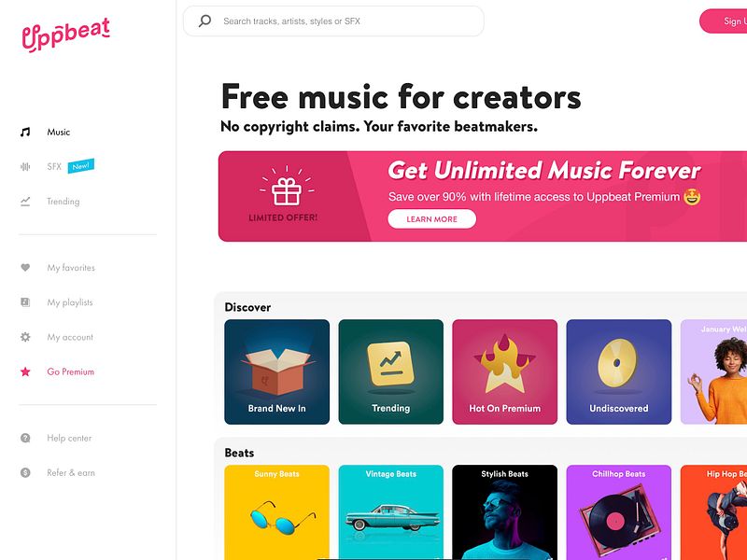The width and height of the screenshot is (747, 560).
Task: Click the Trending chart icon
Action: click(24, 201)
